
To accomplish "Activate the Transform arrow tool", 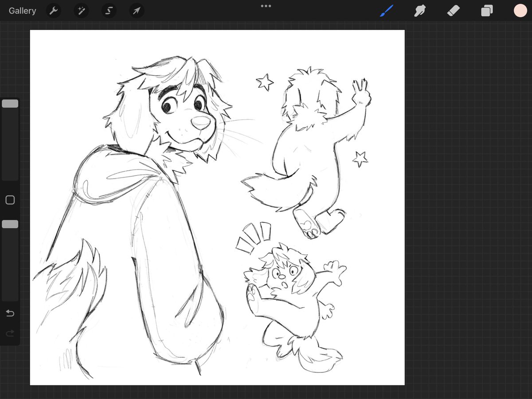I will click(x=137, y=11).
